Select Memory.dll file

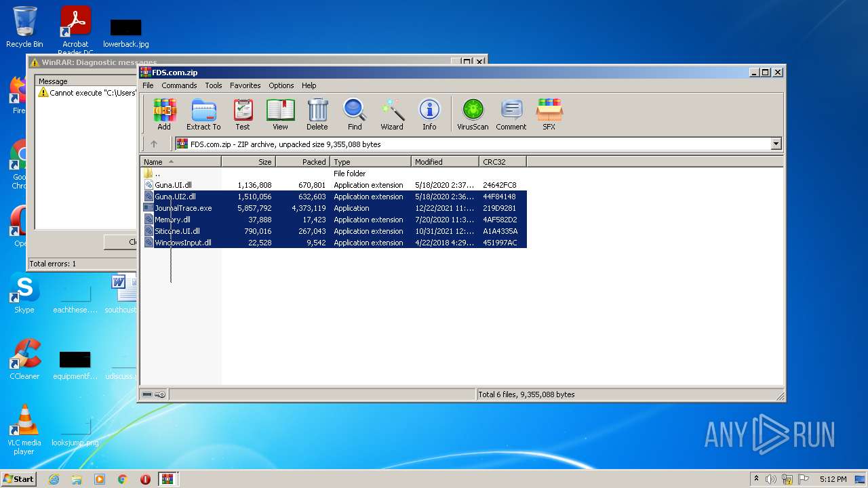[334, 220]
